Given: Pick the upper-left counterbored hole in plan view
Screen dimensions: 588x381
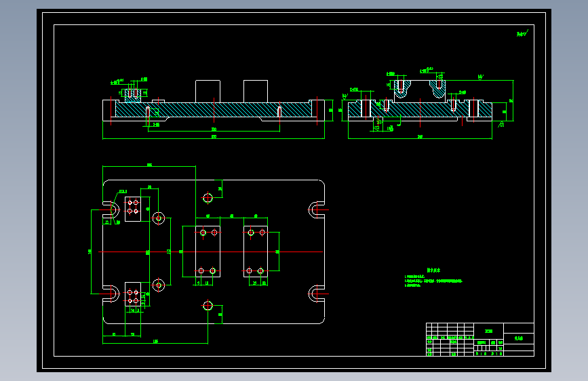Looking at the screenshot, I should click(x=159, y=218).
